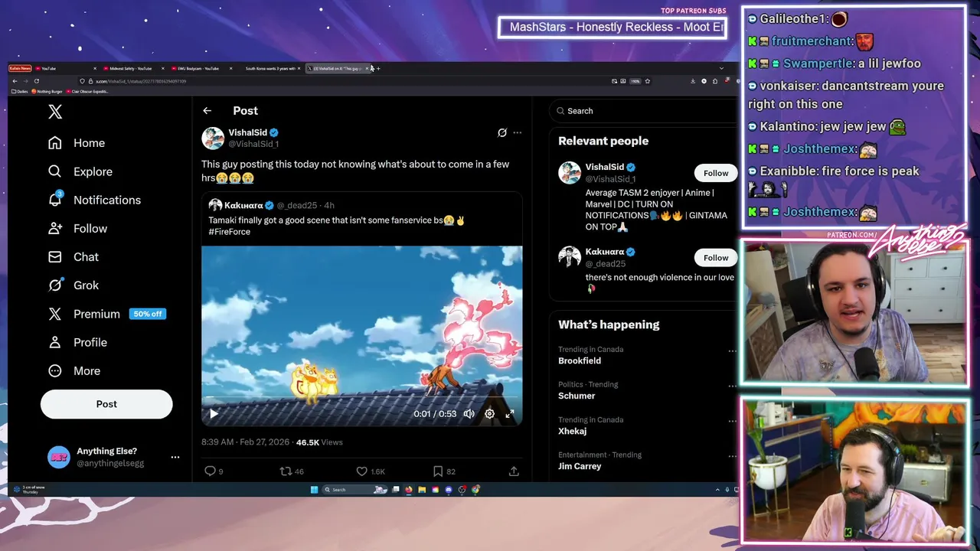Screen dimensions: 980x551
Task: Open the Brookfield trending topic
Action: 580,361
